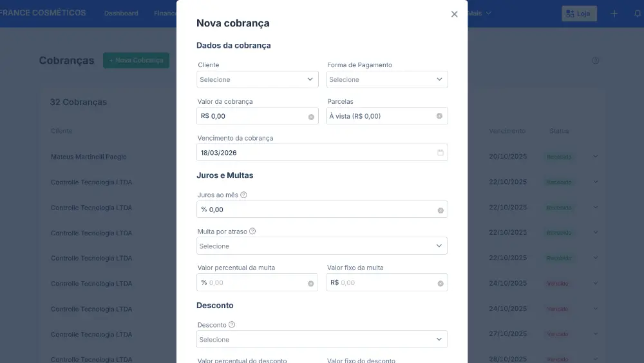Close the Nova cobrança dialog
Image resolution: width=644 pixels, height=363 pixels.
[454, 14]
